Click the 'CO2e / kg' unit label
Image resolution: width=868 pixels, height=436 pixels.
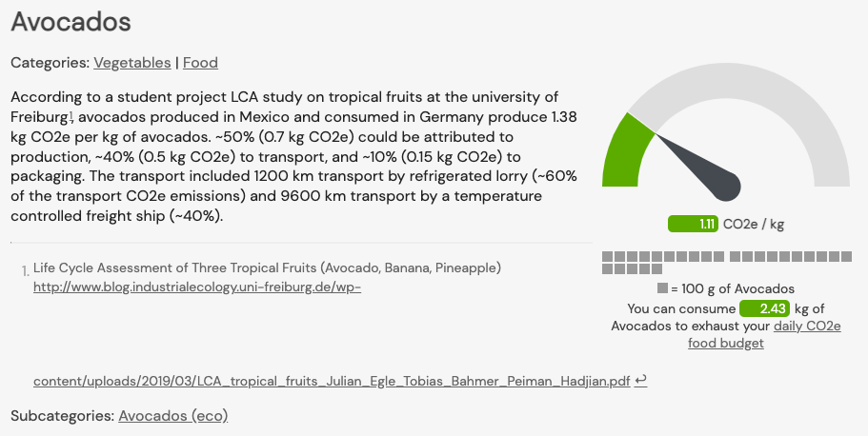(x=754, y=224)
